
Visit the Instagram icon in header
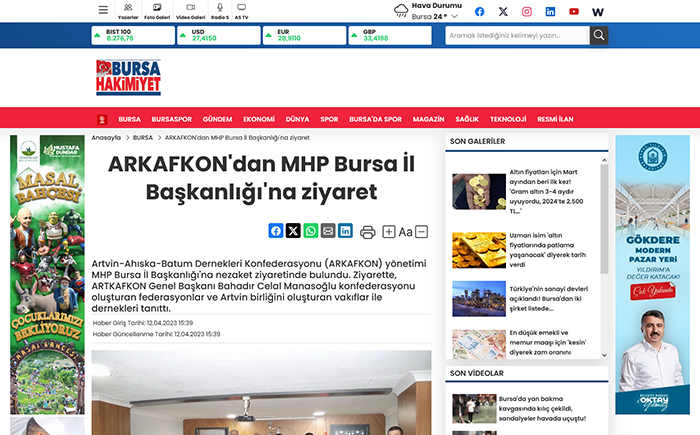coord(527,12)
